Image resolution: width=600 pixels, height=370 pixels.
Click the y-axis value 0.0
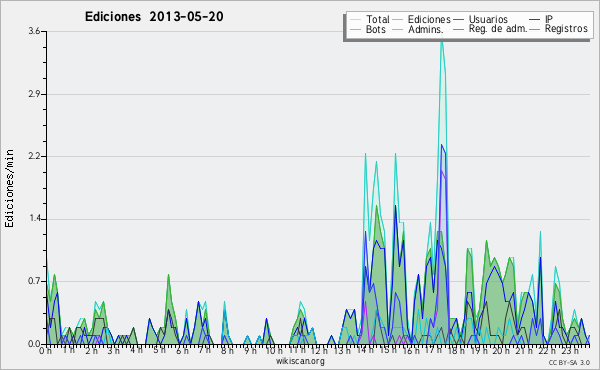click(34, 344)
